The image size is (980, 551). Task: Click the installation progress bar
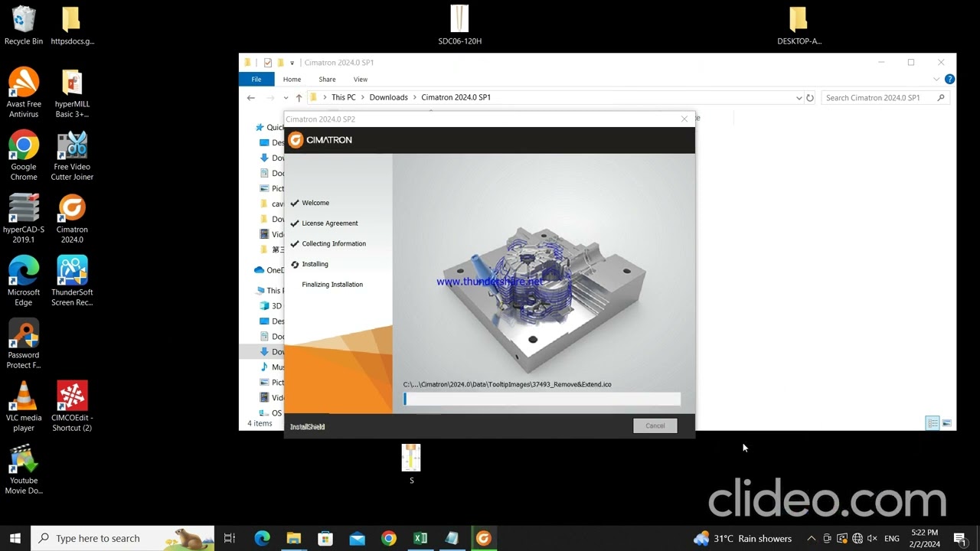pyautogui.click(x=542, y=399)
